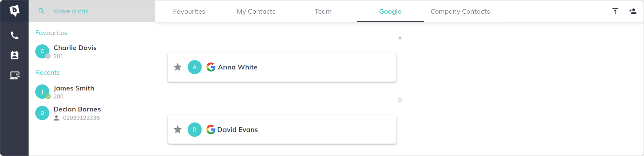Click the scroll-to-top arrow icon

point(615,11)
